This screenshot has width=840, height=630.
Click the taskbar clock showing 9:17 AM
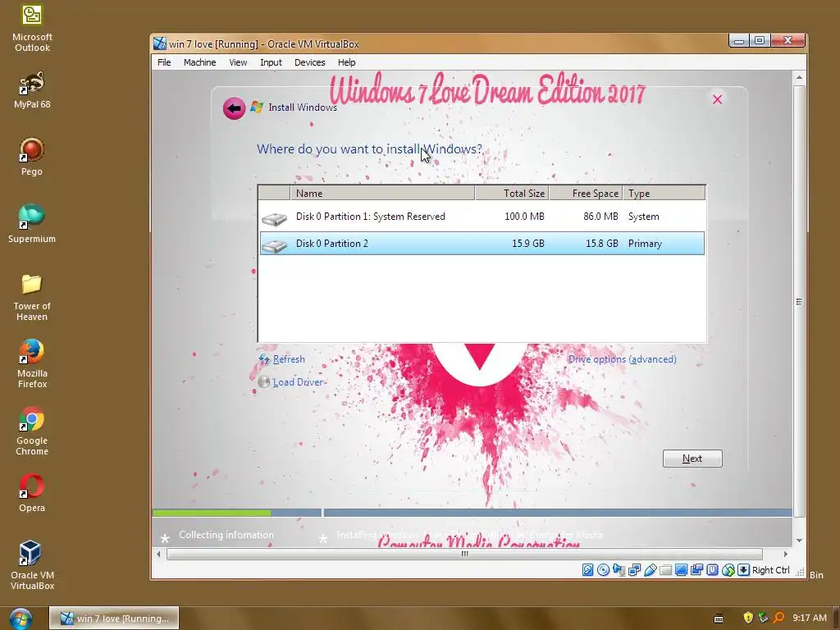tap(810, 618)
